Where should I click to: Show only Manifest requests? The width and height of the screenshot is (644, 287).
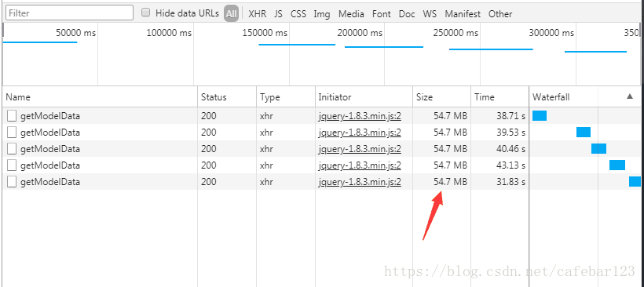tap(463, 13)
